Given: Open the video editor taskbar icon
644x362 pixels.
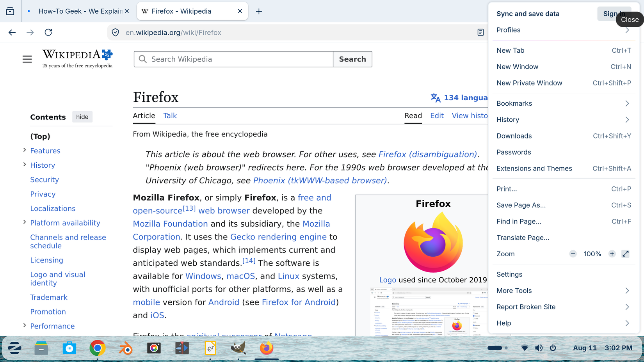Looking at the screenshot, I should point(182,348).
